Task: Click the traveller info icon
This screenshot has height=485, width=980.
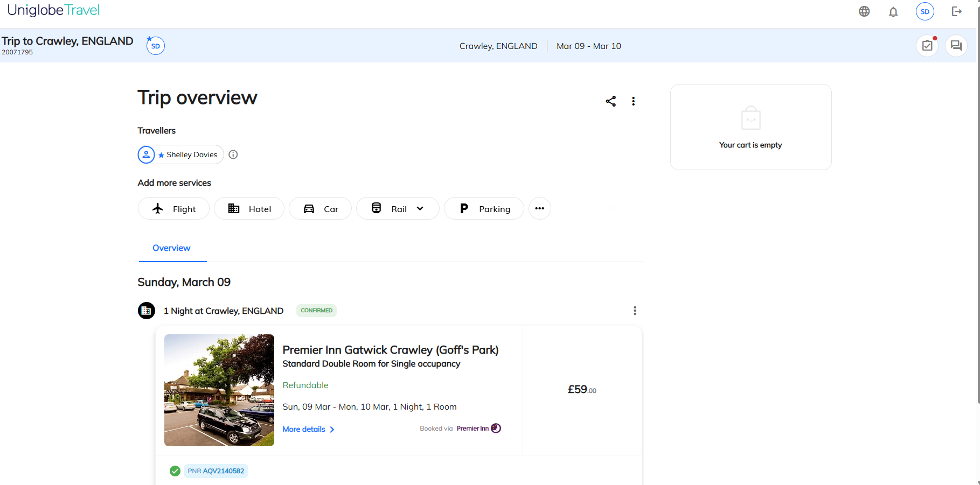Action: coord(233,154)
